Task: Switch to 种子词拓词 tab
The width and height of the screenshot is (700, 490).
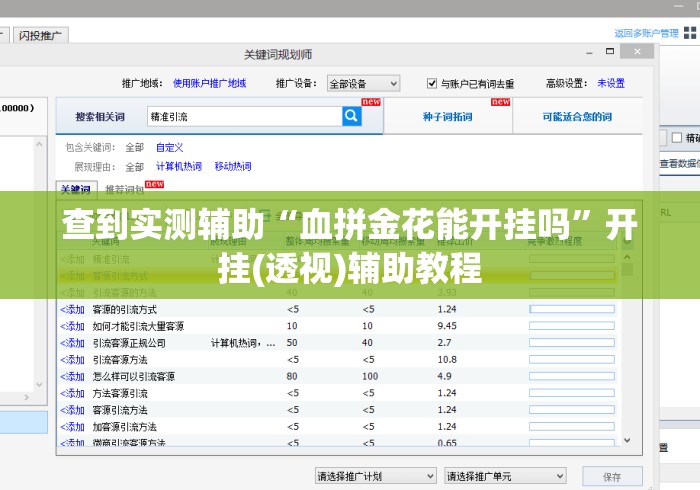Action: pyautogui.click(x=448, y=116)
